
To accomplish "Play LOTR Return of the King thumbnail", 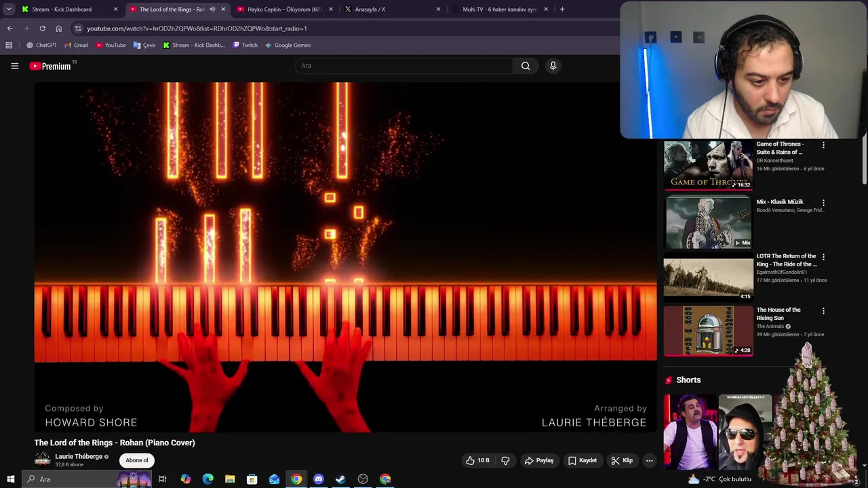I will click(x=708, y=277).
